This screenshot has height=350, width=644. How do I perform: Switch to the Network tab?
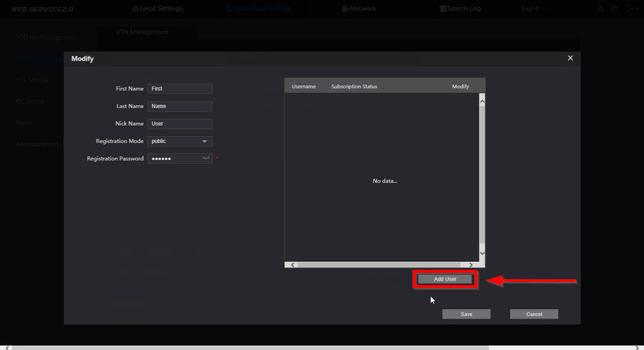click(x=359, y=8)
